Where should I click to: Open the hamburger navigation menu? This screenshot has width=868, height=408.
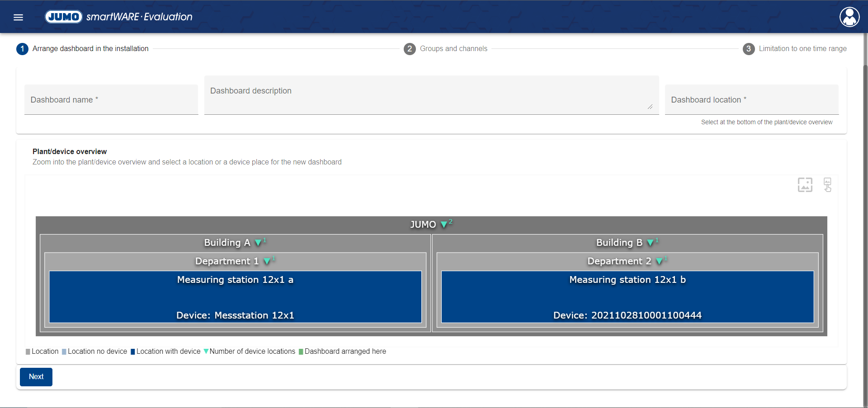pos(18,17)
